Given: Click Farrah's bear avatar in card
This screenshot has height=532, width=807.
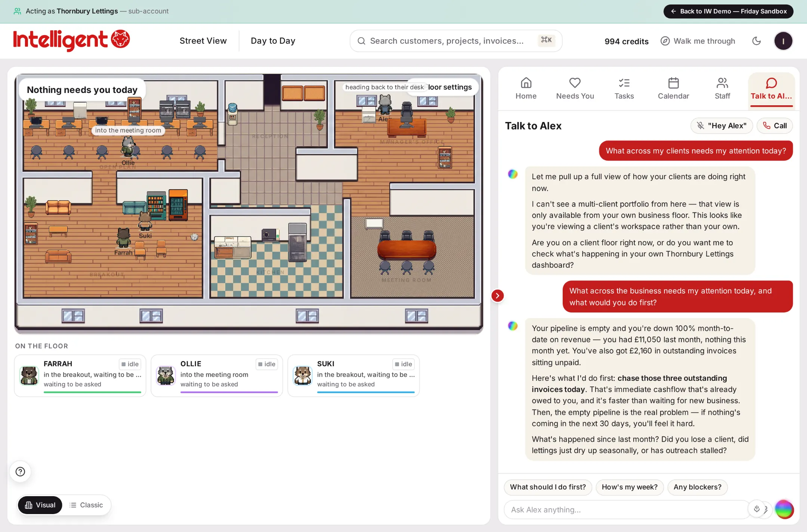Looking at the screenshot, I should pyautogui.click(x=29, y=376).
